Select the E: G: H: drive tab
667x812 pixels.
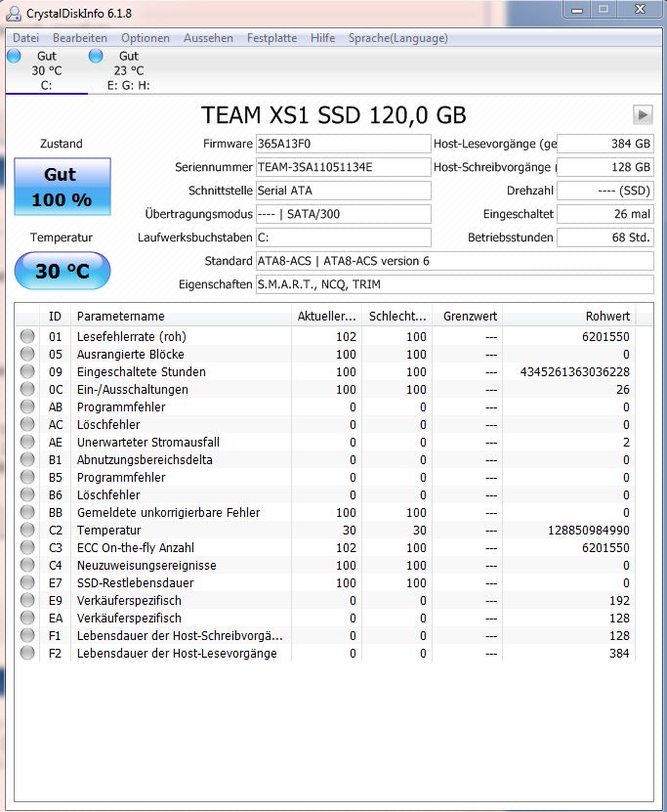pyautogui.click(x=129, y=70)
